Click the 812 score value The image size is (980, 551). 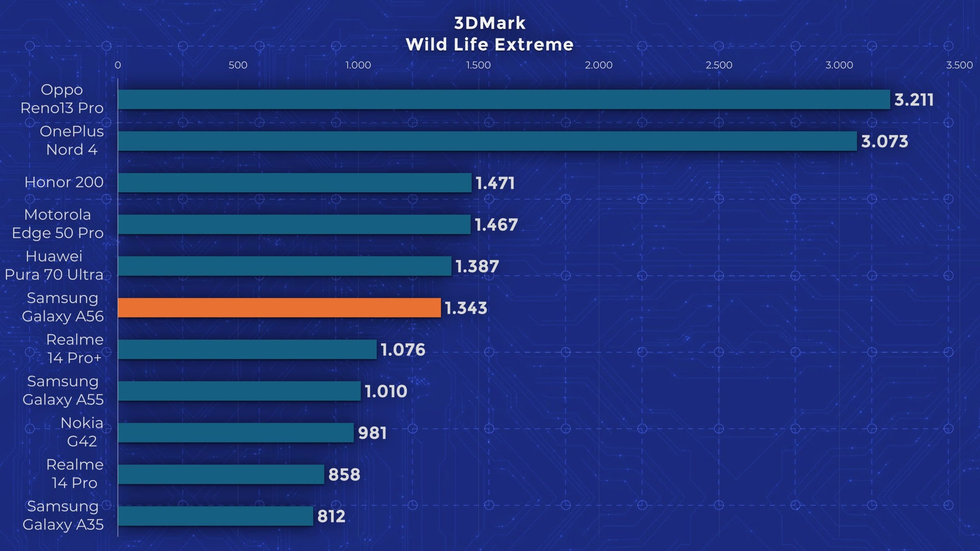point(331,517)
